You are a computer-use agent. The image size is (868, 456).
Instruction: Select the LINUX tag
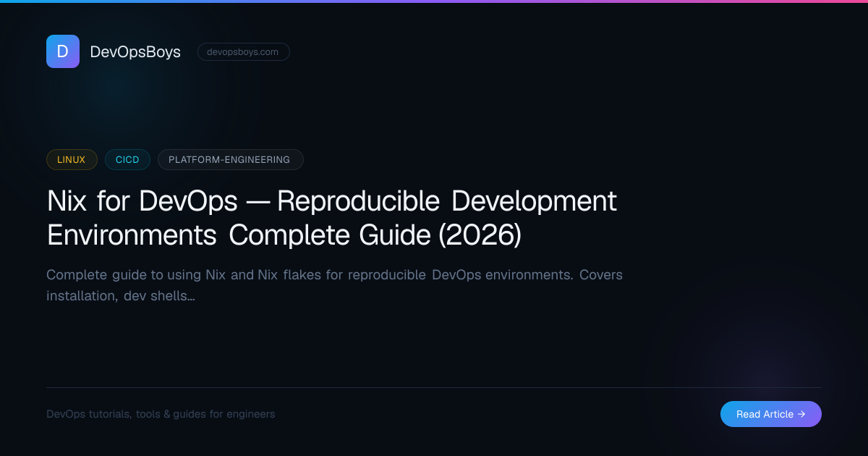(x=72, y=160)
